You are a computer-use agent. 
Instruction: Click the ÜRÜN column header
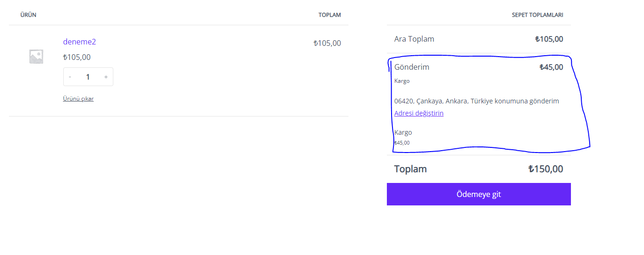[28, 15]
